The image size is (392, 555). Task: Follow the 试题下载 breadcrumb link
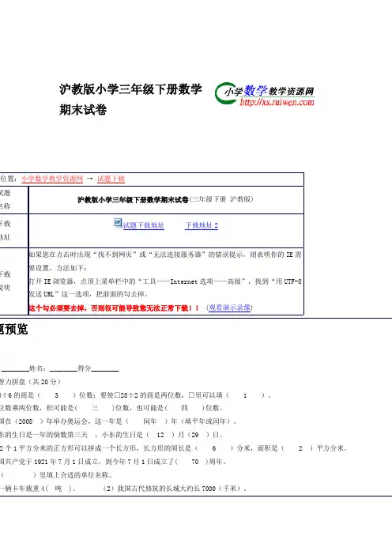111,179
